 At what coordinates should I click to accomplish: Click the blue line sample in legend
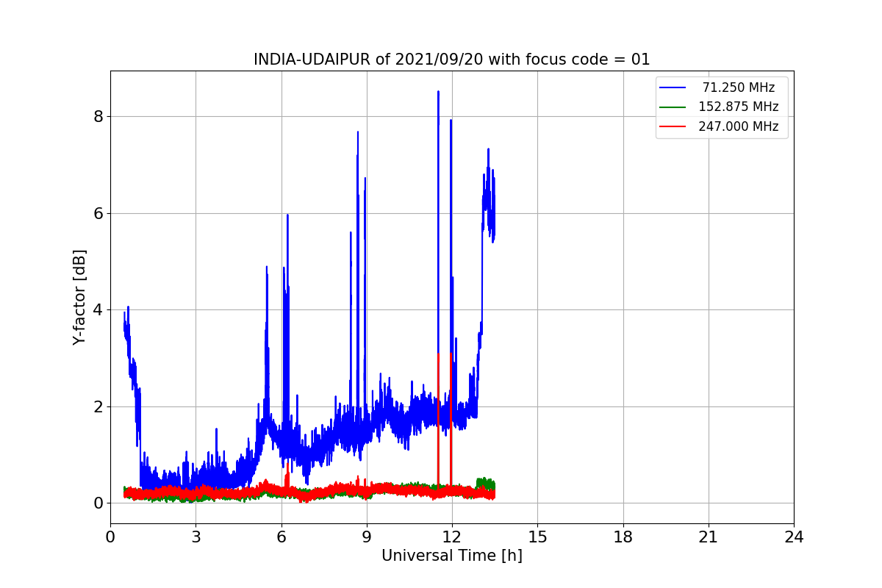click(x=673, y=87)
